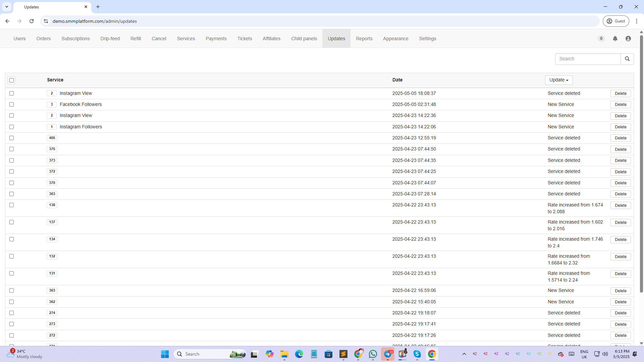
Task: Reload the page with the refresh icon
Action: 32,21
